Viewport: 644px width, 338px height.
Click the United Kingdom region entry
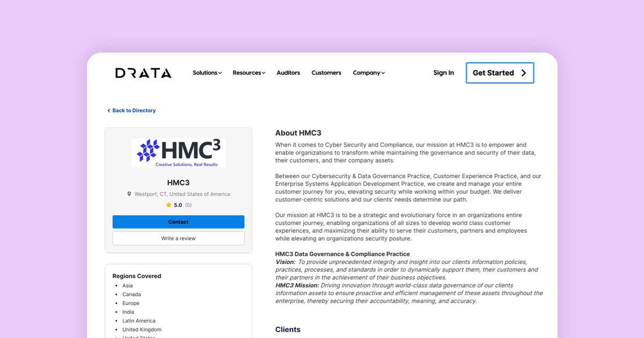click(142, 329)
